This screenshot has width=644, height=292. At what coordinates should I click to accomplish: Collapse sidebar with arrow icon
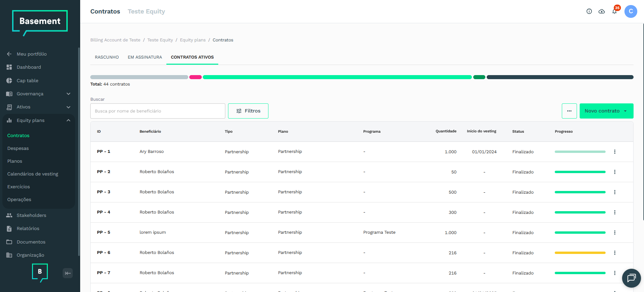pyautogui.click(x=68, y=273)
